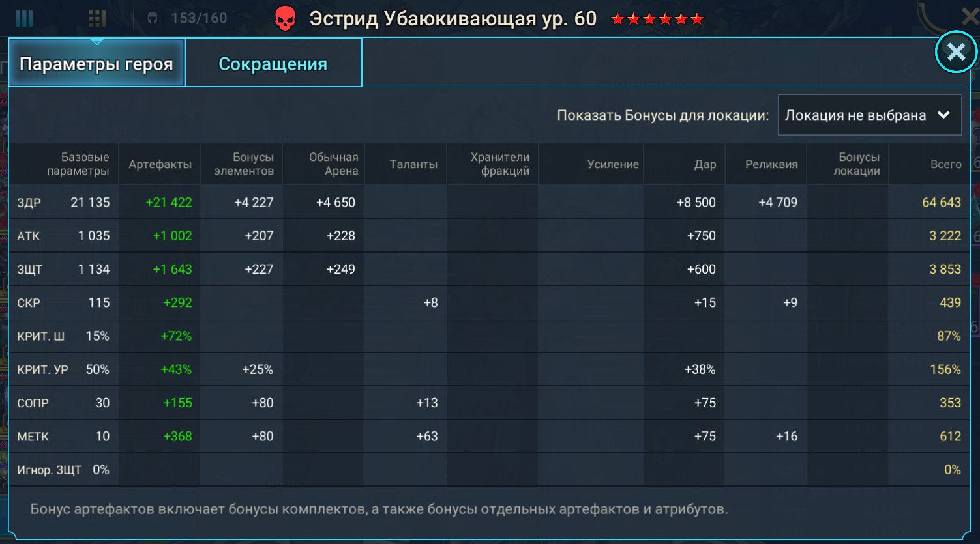
Task: Click the СКР total value 439
Action: [x=950, y=302]
